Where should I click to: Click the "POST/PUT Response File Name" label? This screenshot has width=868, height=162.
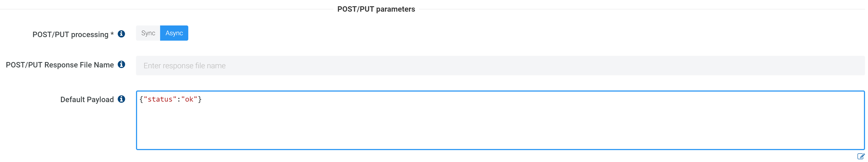click(x=60, y=65)
